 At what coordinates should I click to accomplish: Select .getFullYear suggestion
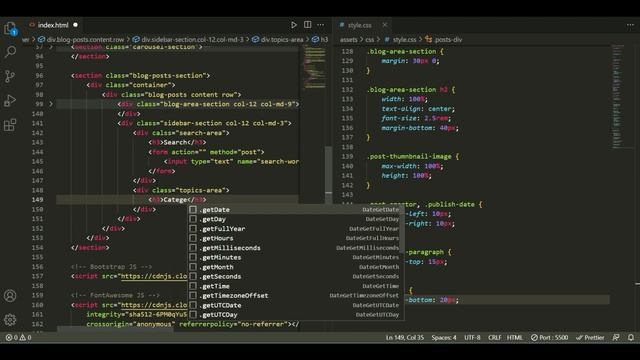296,229
